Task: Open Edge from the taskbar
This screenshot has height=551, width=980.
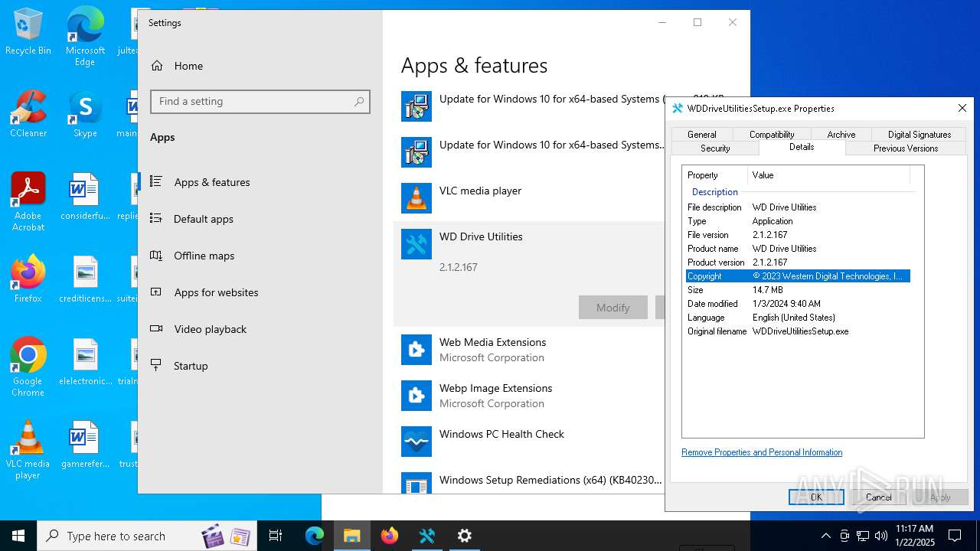Action: [x=315, y=536]
